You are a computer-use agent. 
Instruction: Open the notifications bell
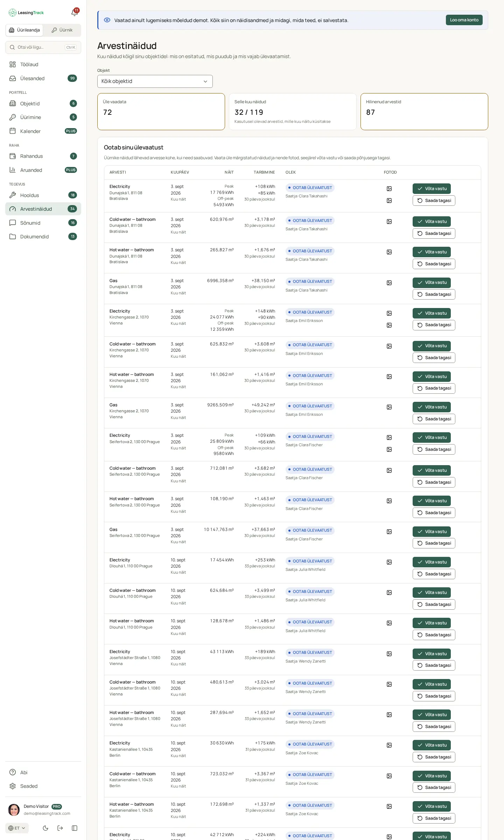pos(75,13)
